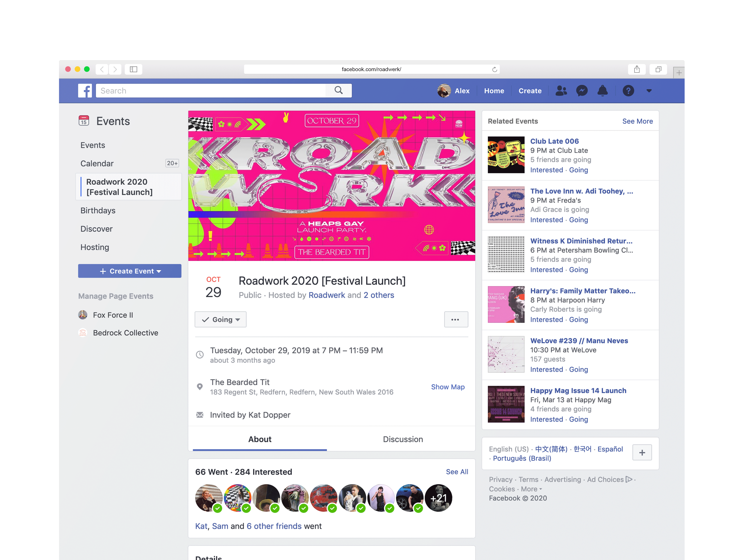Screen dimensions: 747x560
Task: Click Safari's forward arrow
Action: tap(115, 69)
